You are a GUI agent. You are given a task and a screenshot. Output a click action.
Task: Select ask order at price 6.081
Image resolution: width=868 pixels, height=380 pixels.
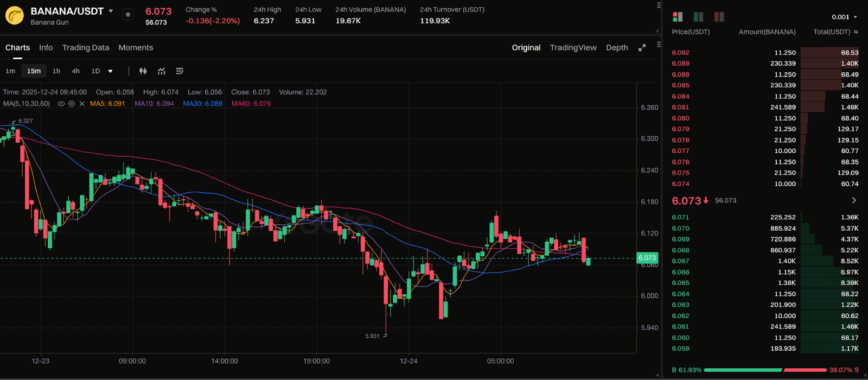[765, 107]
